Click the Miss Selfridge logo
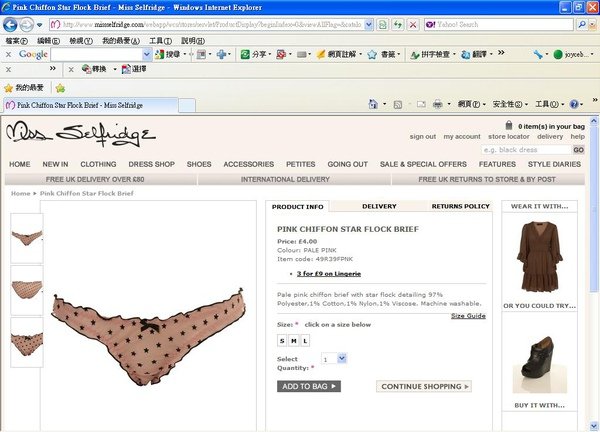600x432 pixels. click(81, 134)
